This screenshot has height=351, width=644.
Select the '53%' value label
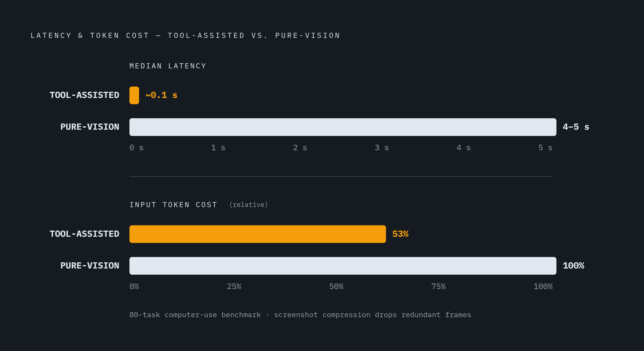[401, 234]
